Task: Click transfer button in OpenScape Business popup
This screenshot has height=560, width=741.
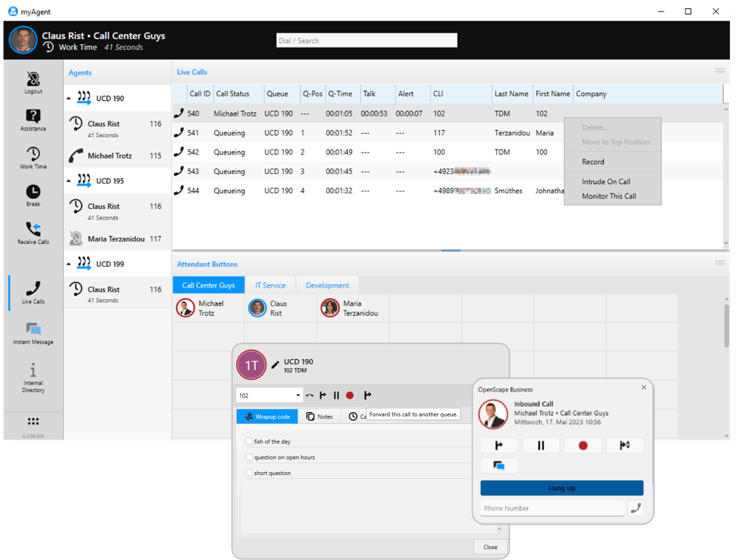Action: [499, 445]
